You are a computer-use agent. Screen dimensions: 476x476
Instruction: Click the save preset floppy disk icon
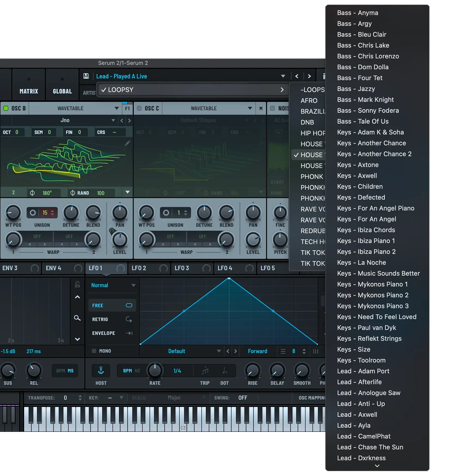pyautogui.click(x=86, y=76)
